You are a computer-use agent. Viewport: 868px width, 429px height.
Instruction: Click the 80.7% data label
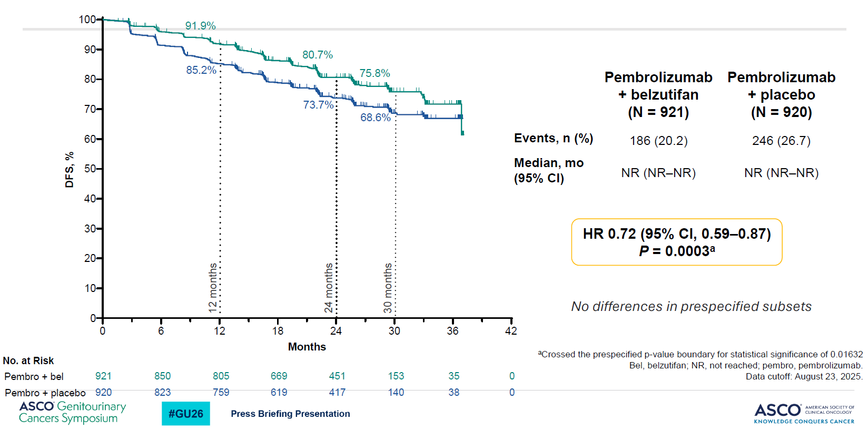(x=317, y=55)
